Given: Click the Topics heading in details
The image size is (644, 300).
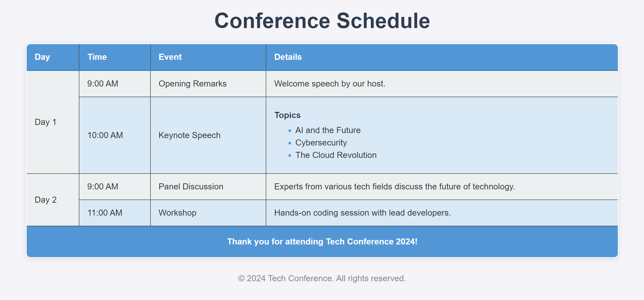Looking at the screenshot, I should (287, 115).
